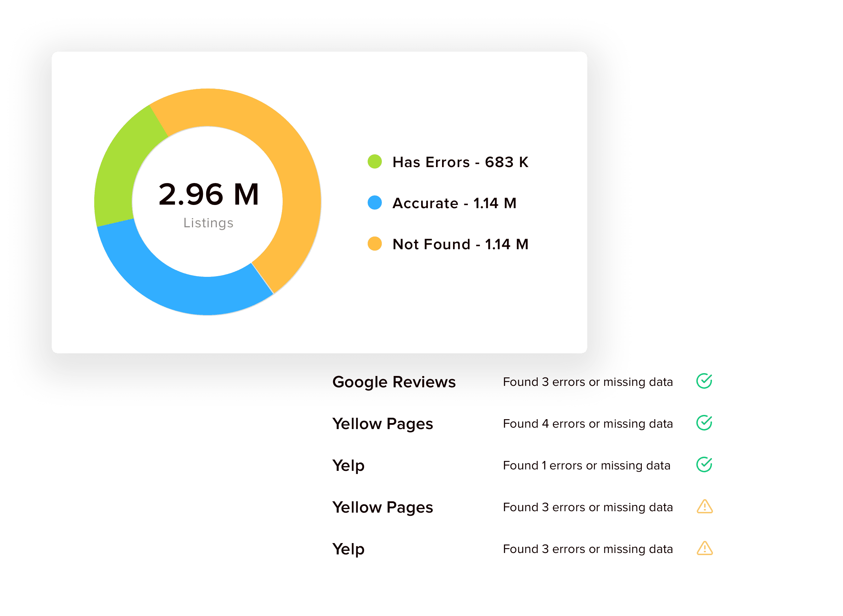Screen dimensions: 843x616
Task: Select the orange Not Found legend dot
Action: coord(374,244)
